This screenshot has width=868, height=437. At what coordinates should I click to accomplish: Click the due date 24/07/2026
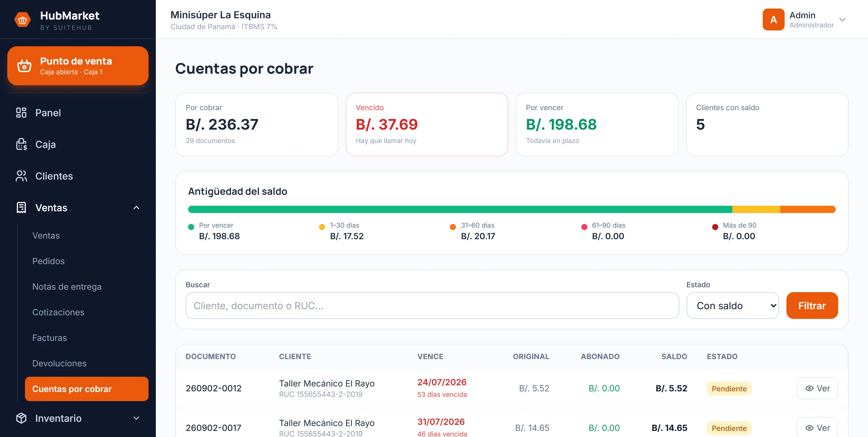(x=442, y=382)
